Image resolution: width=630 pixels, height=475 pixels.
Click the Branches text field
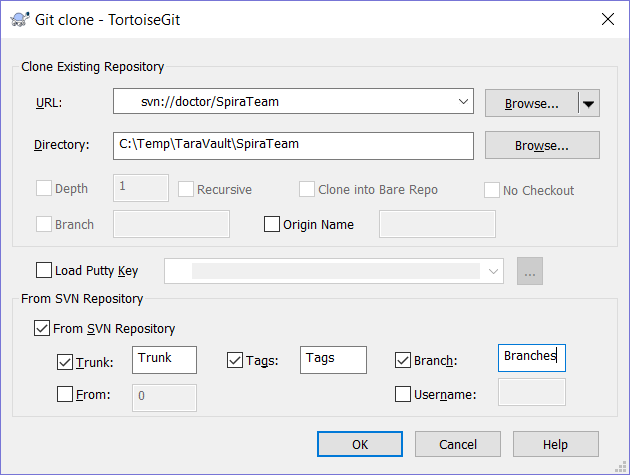pos(531,357)
